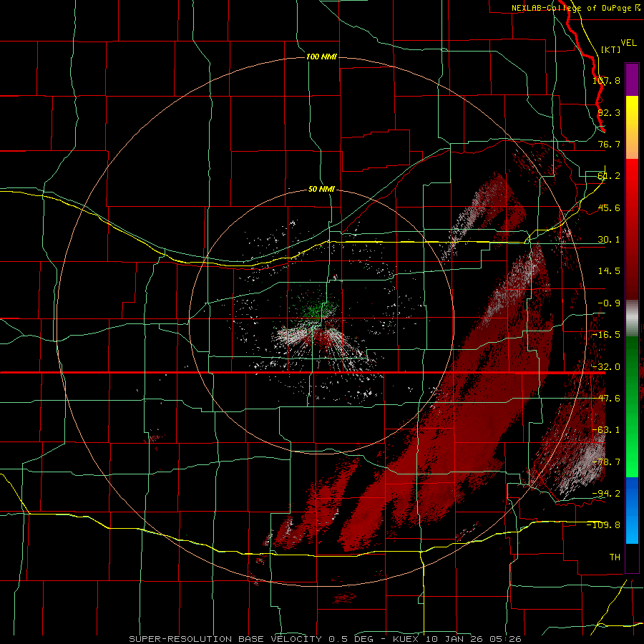This screenshot has width=644, height=644.
Task: Click the VEL legend heading
Action: pos(628,43)
